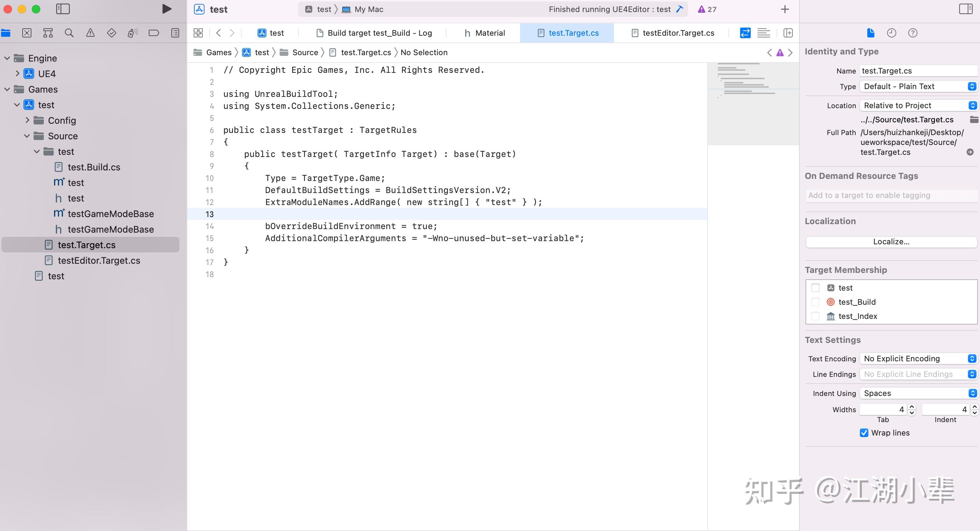Choose My Mac run destination
Screen dimensions: 980x531
[x=362, y=10]
